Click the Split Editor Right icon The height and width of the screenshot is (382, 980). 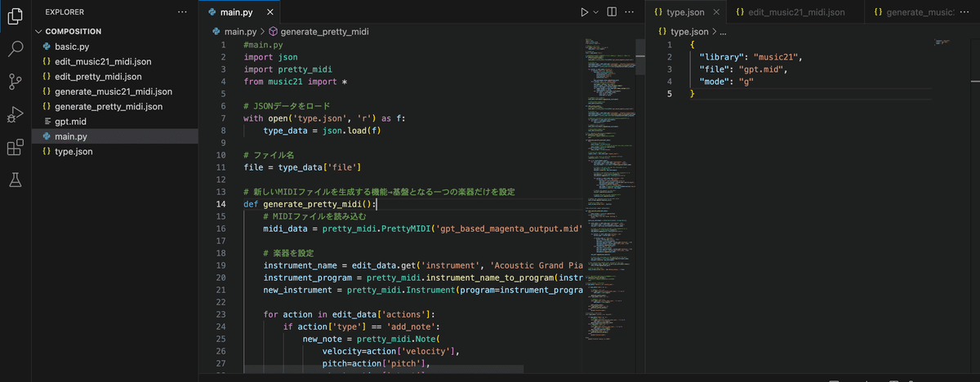[x=611, y=12]
